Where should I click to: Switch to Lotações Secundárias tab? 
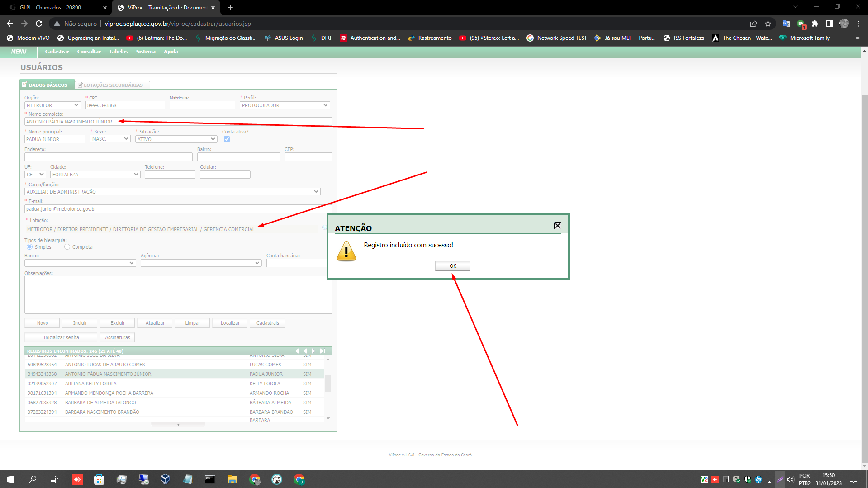112,85
